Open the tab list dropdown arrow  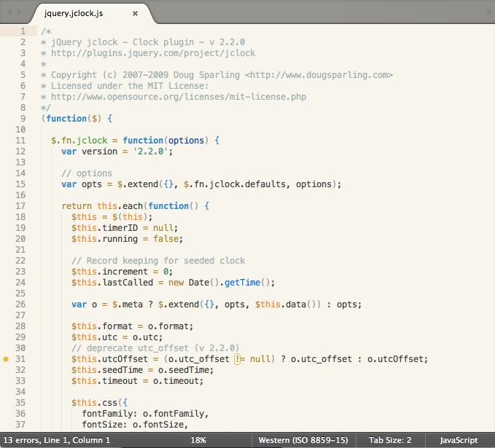pos(488,12)
